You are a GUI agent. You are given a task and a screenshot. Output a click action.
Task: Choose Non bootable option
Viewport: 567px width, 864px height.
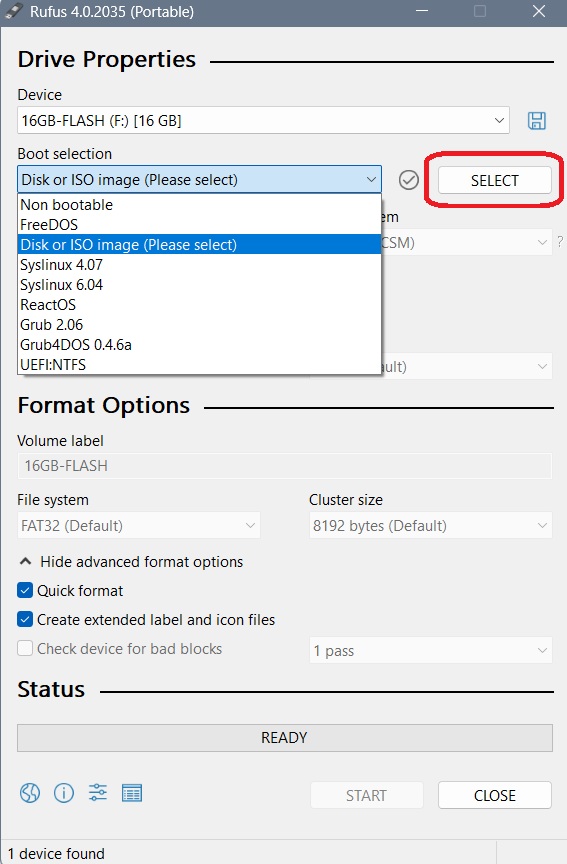[x=199, y=205]
